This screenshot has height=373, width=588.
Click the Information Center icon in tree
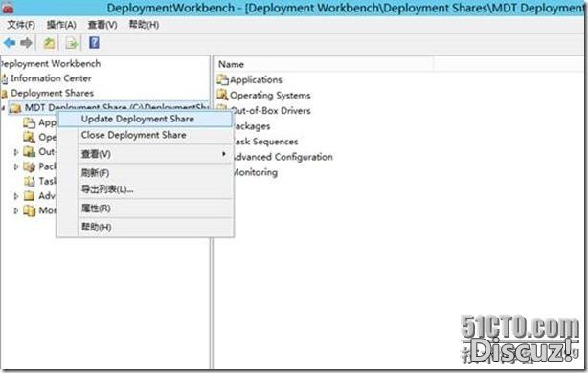click(x=4, y=78)
